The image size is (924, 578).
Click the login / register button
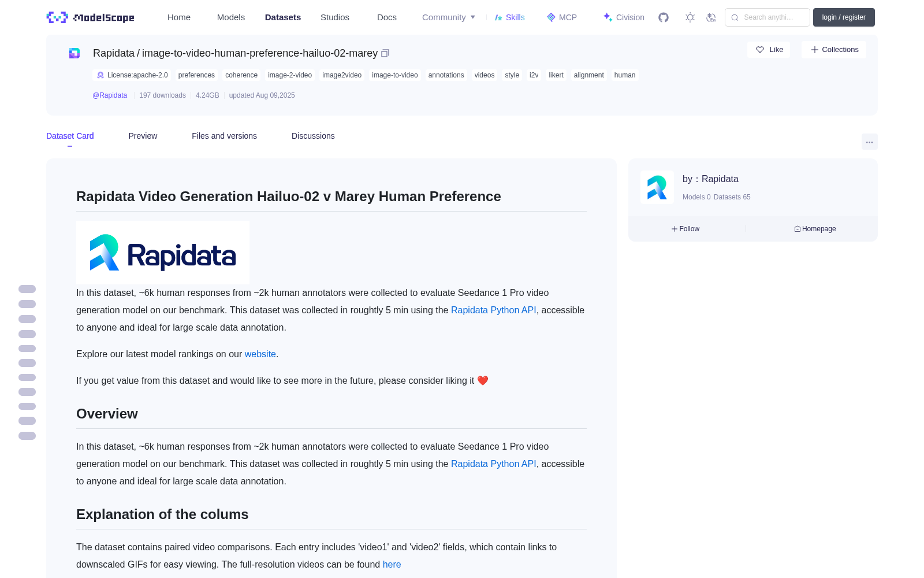pos(844,17)
